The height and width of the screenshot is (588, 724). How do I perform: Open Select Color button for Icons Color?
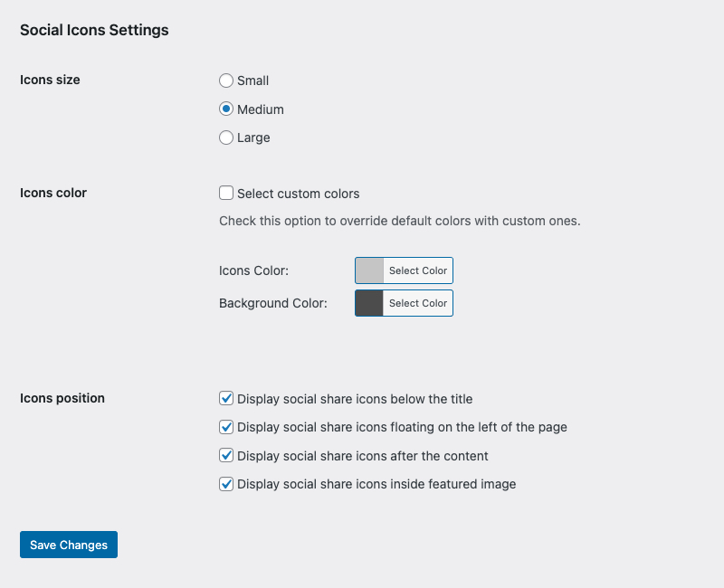(417, 270)
